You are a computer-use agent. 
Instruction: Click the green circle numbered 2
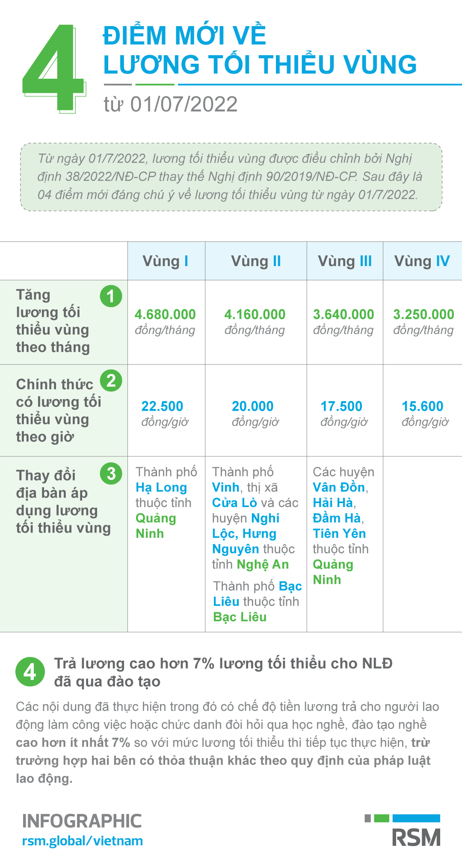(111, 380)
